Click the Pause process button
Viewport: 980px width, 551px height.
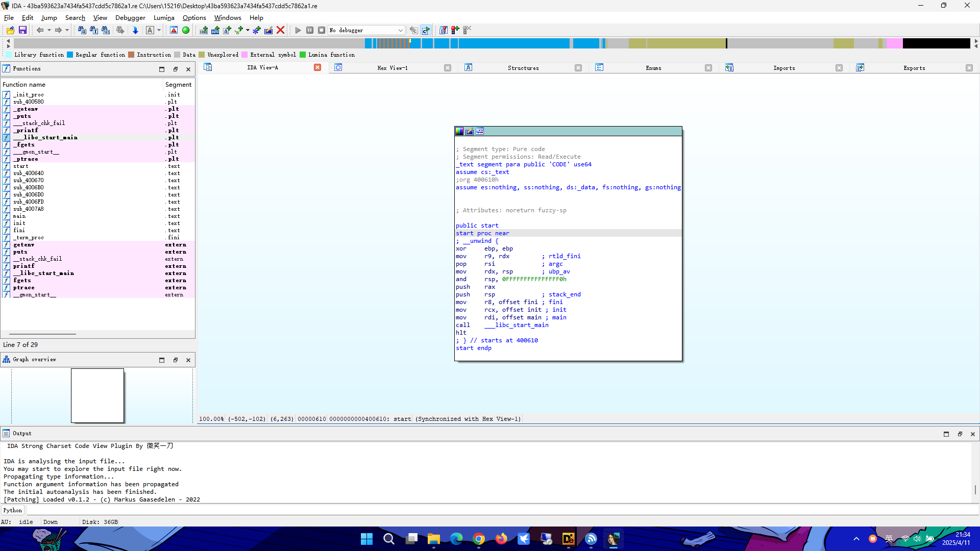310,30
